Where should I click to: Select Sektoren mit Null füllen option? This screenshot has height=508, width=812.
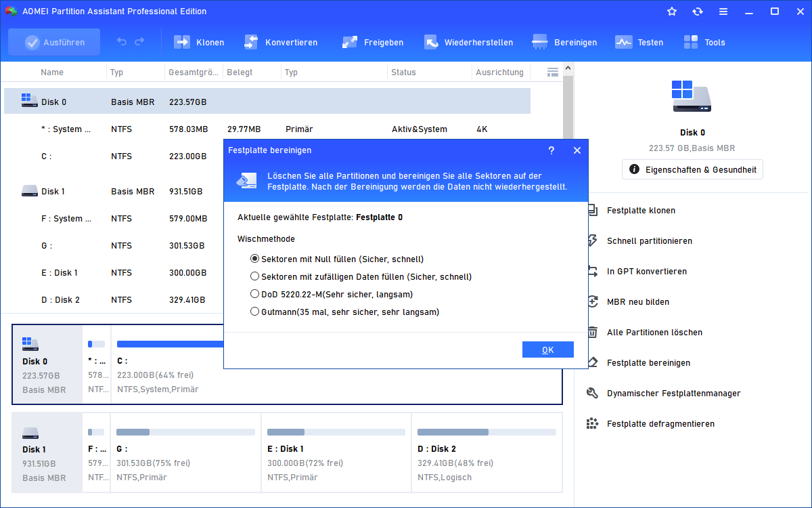(337, 259)
